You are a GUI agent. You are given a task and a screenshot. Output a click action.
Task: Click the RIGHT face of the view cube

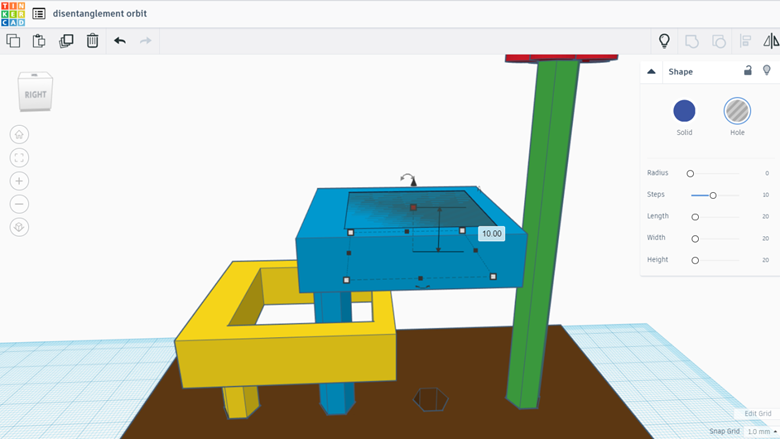tap(35, 94)
